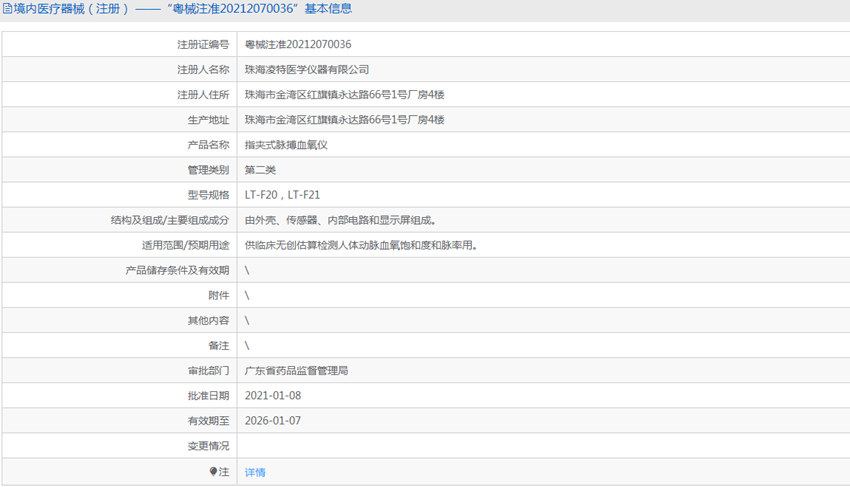Viewport: 850px width, 487px height.
Task: Click the 适用范围/预期用途 label
Action: (185, 245)
